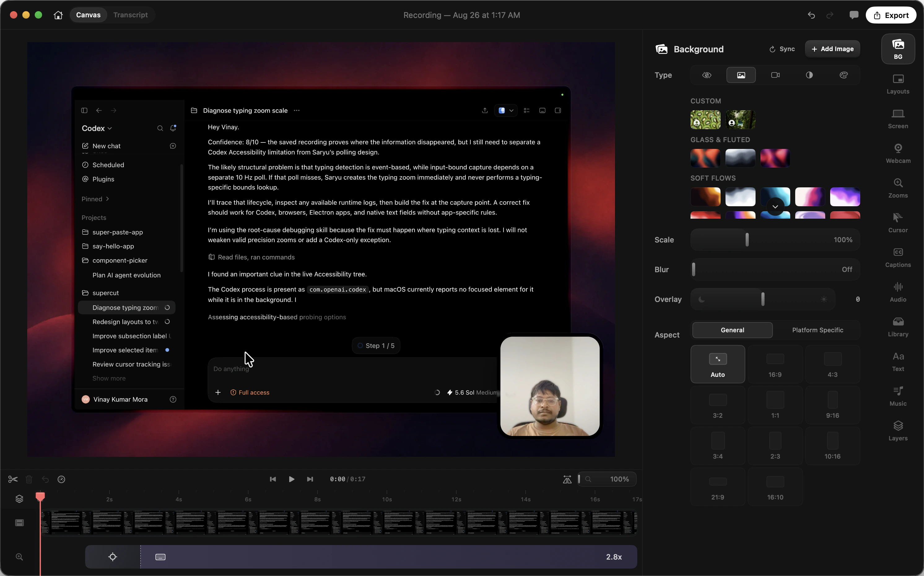Click the Export button
Viewport: 924px width, 576px height.
[x=891, y=15]
